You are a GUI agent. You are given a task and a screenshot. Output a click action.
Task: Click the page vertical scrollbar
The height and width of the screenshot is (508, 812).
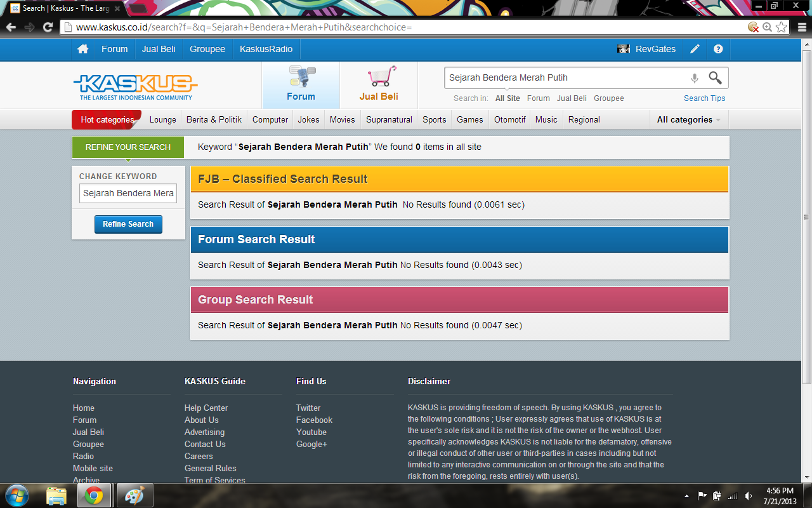(x=806, y=216)
